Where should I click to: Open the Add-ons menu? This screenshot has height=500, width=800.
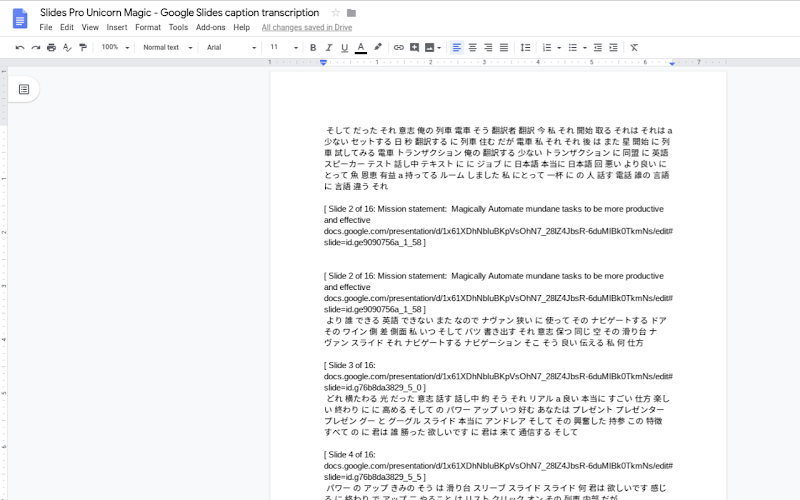[211, 28]
